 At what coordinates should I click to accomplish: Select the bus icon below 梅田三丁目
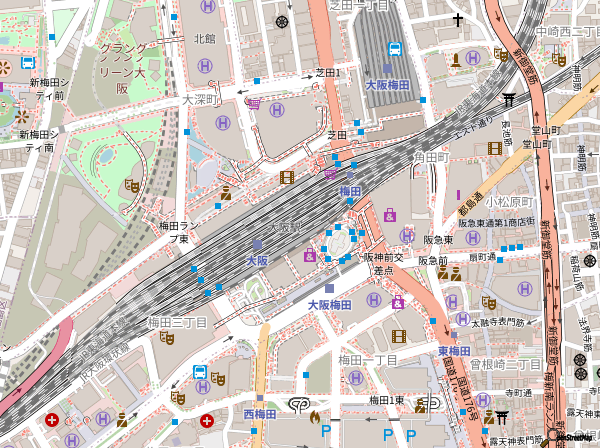(200, 373)
